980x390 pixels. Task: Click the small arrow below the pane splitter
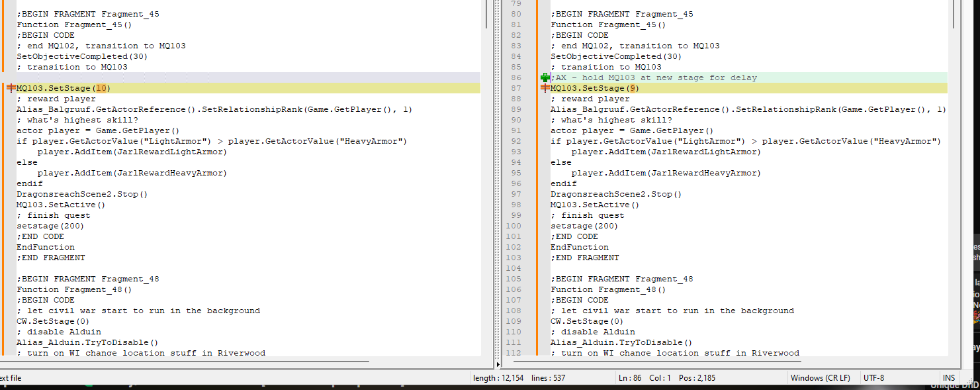498,365
